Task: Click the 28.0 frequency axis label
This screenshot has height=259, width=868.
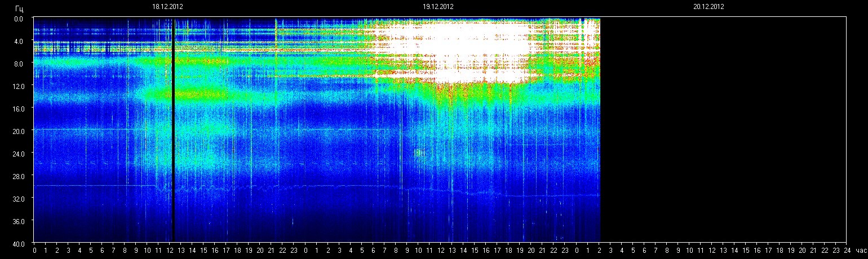Action: click(17, 176)
